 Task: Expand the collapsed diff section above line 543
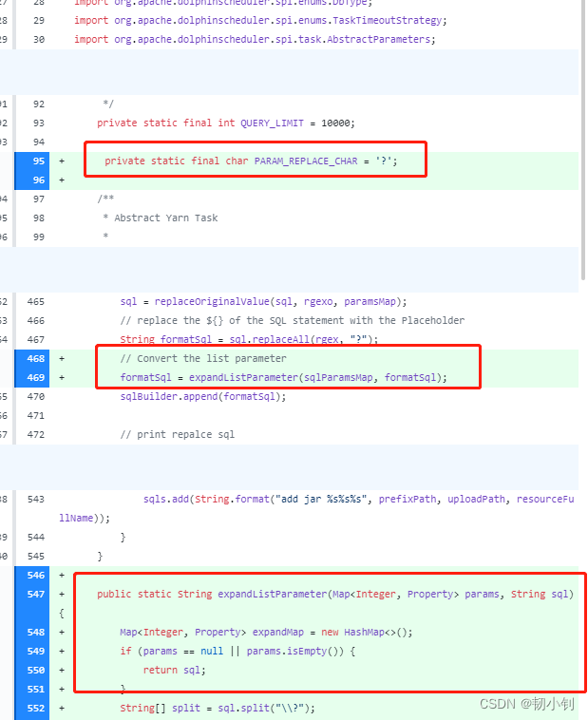point(290,467)
